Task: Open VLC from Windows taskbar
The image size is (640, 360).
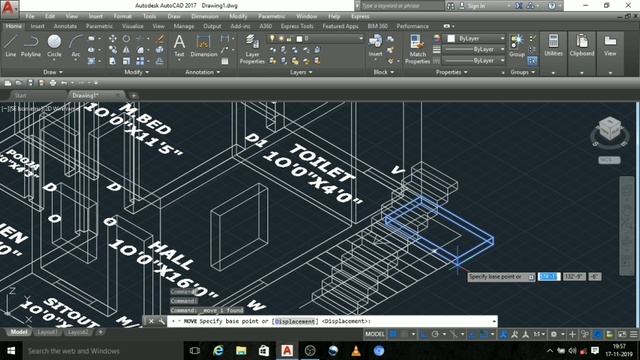Action: coord(356,351)
